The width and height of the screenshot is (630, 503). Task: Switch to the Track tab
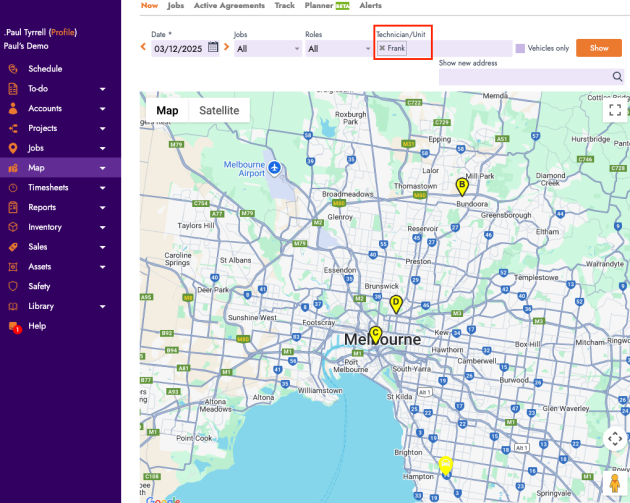(x=285, y=6)
